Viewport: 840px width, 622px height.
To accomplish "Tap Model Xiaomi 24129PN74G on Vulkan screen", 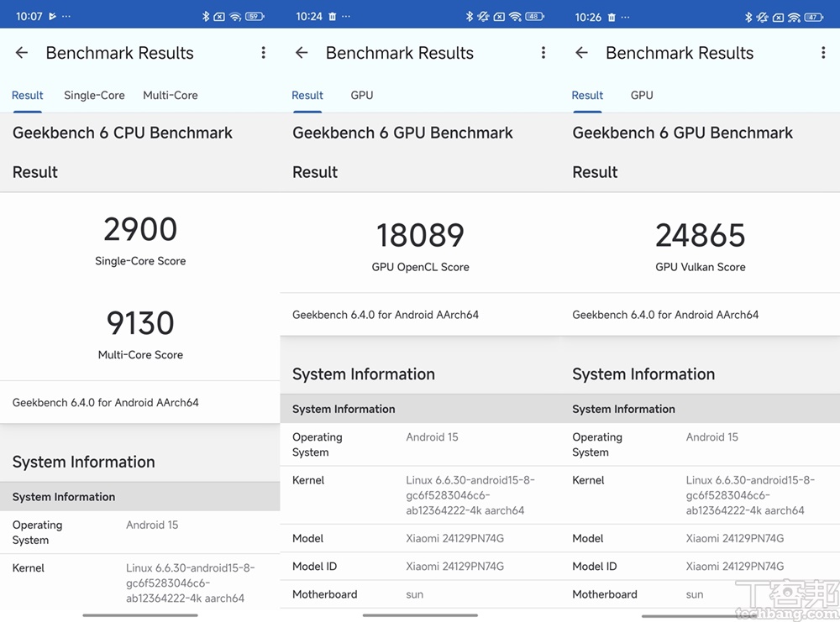I will tap(734, 538).
